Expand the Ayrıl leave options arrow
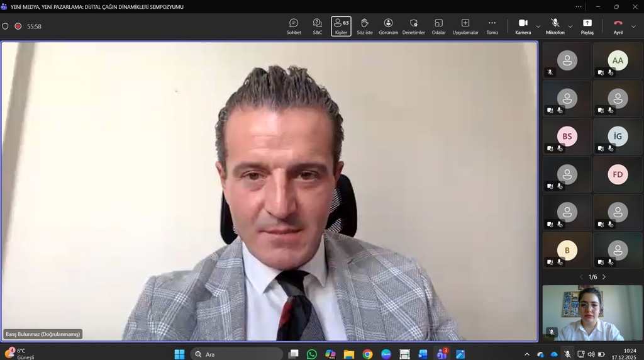Viewport: 644px width, 360px height. (633, 26)
